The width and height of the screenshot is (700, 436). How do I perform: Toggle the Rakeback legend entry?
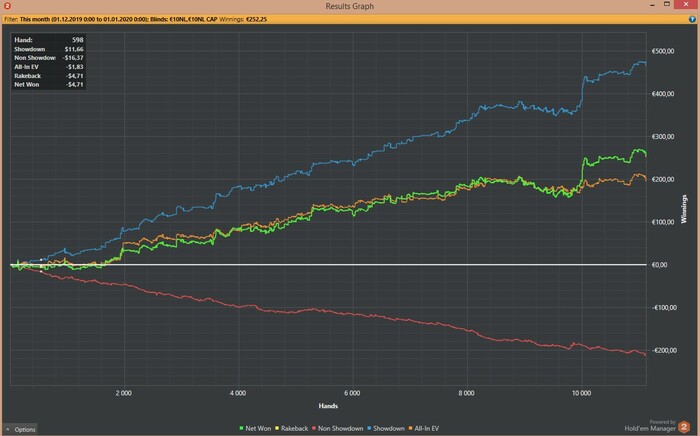tap(292, 428)
